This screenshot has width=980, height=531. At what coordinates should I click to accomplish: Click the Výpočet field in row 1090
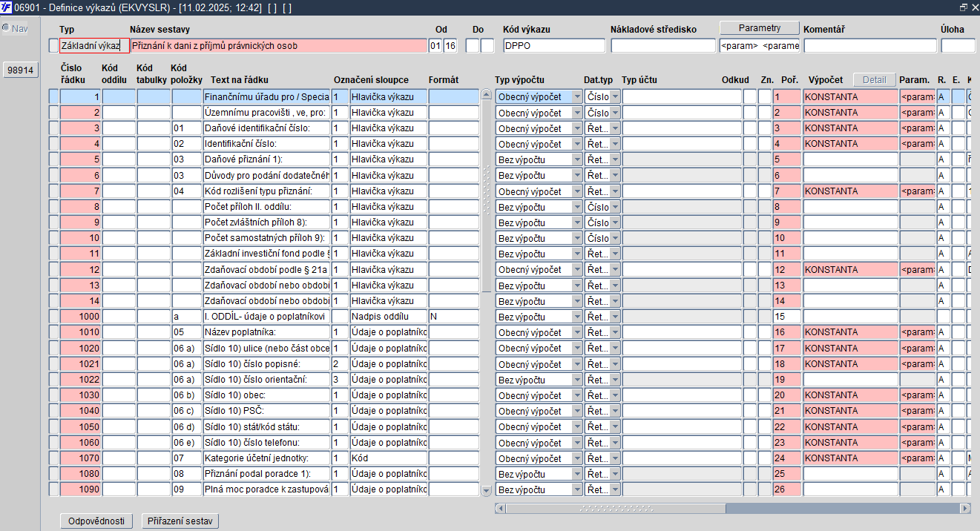coord(851,490)
